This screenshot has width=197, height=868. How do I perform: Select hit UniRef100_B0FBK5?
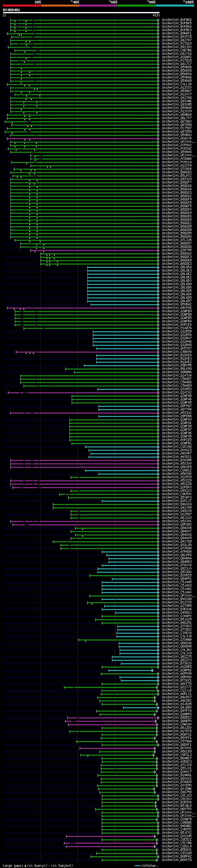pyautogui.click(x=176, y=23)
